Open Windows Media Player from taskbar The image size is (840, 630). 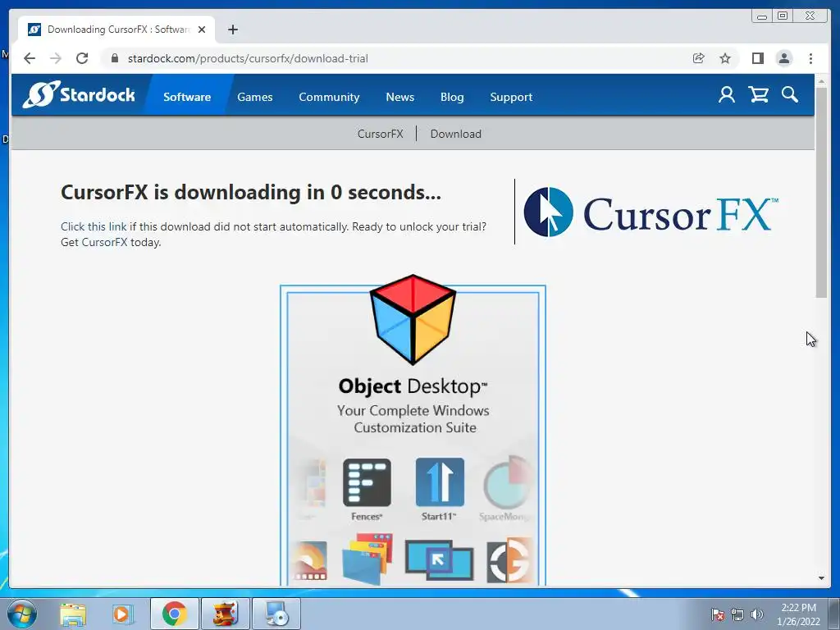(x=123, y=614)
